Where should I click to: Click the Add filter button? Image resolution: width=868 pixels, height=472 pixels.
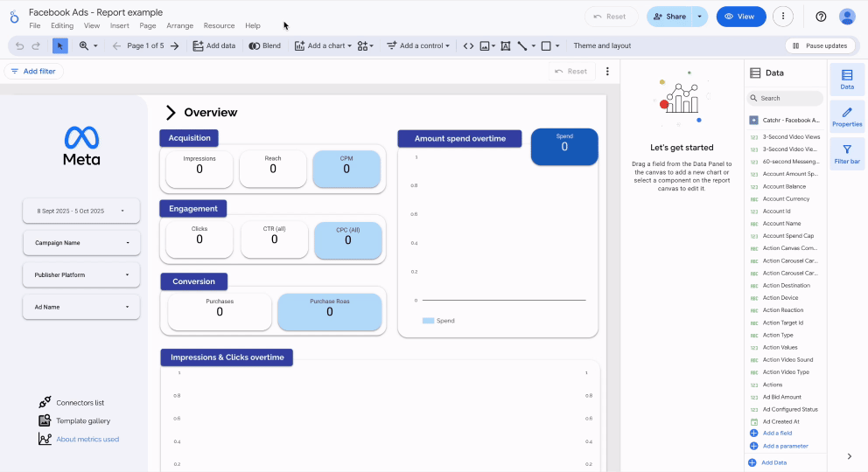click(34, 72)
